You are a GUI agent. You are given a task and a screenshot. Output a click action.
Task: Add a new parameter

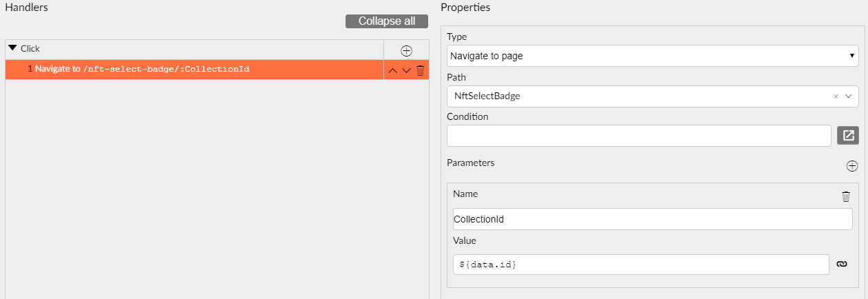point(851,166)
